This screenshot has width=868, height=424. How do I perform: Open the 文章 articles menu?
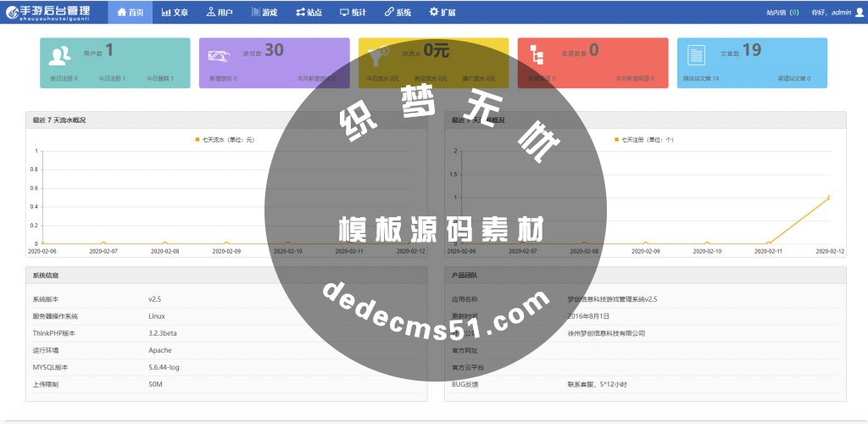[175, 12]
